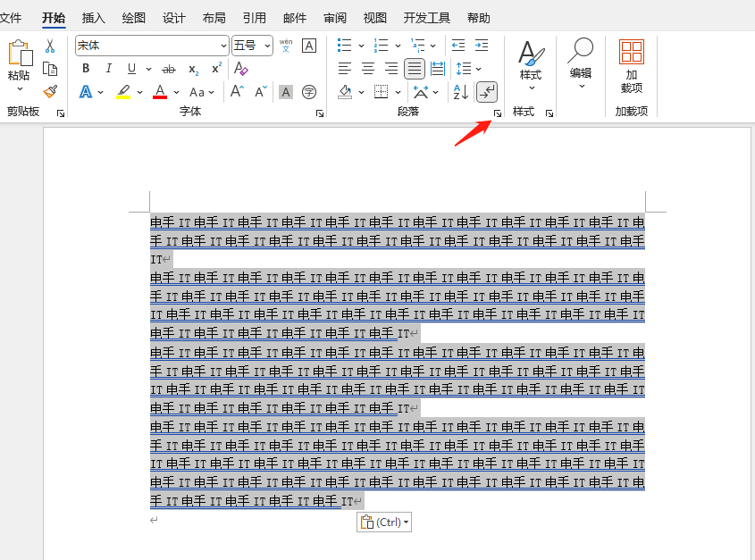The height and width of the screenshot is (560, 755).
Task: Open the 视图 ribbon tab
Action: 374,18
